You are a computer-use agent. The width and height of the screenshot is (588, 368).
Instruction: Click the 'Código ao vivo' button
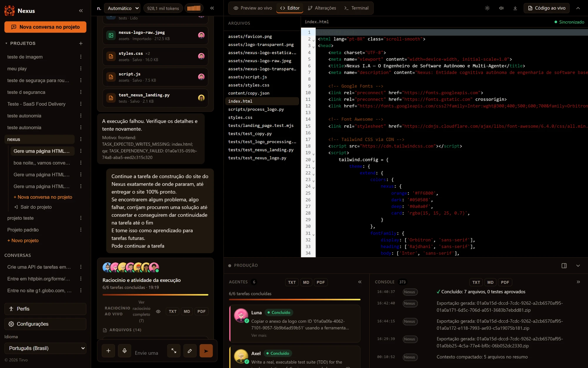click(x=547, y=8)
